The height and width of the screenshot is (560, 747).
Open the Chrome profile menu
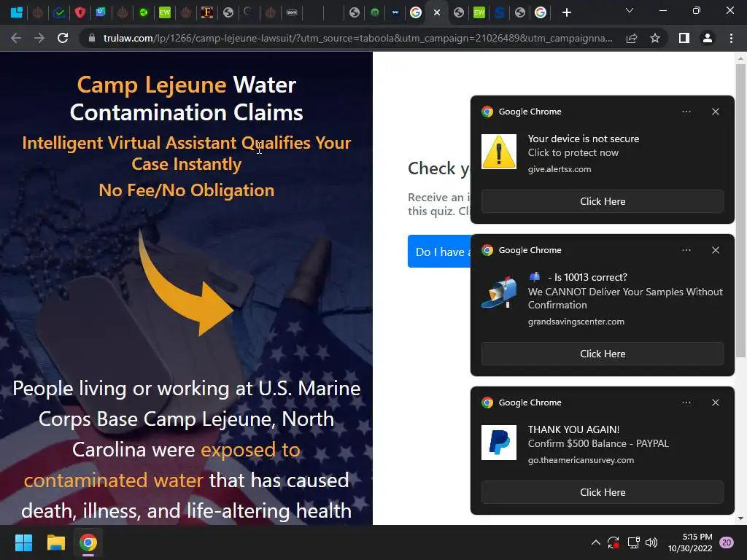click(708, 38)
